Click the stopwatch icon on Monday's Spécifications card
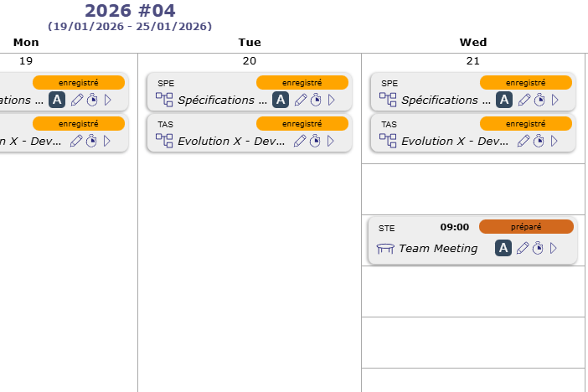588x392 pixels. tap(92, 100)
